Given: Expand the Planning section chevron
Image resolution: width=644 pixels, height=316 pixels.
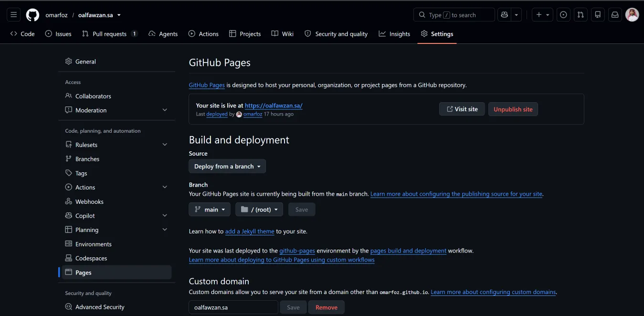Looking at the screenshot, I should pos(165,230).
